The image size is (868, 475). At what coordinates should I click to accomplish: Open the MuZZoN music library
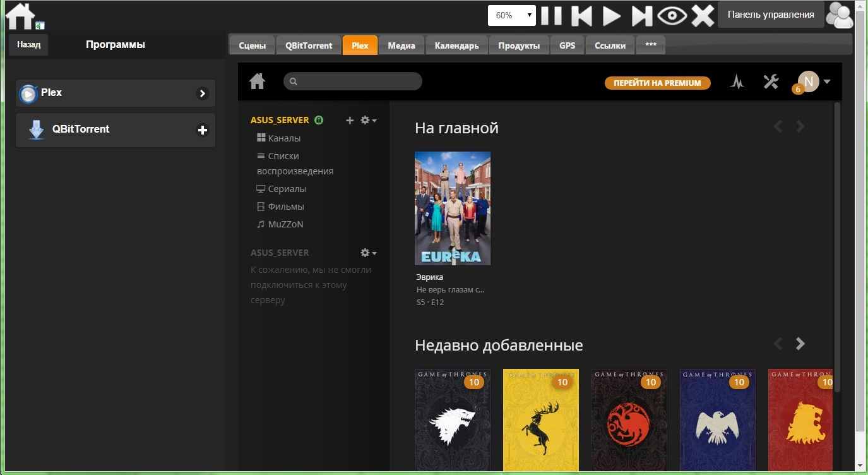[284, 224]
